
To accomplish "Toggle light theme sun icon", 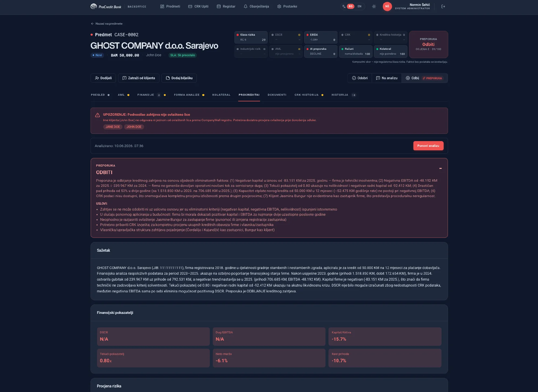I will 374,6.
